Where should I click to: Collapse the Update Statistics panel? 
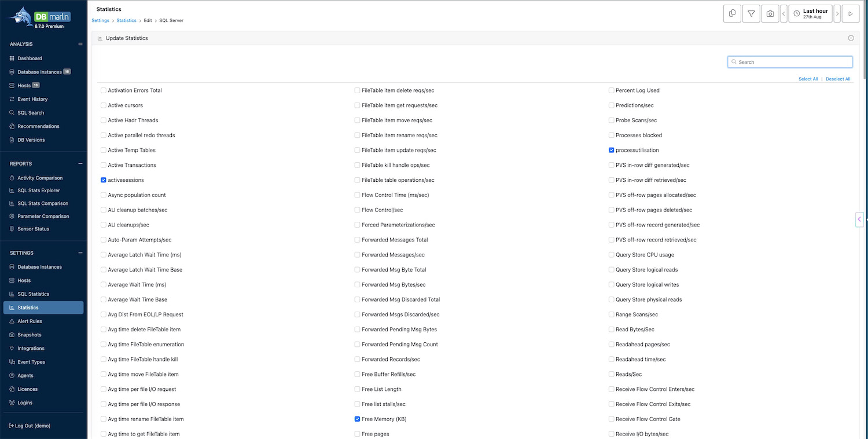851,38
